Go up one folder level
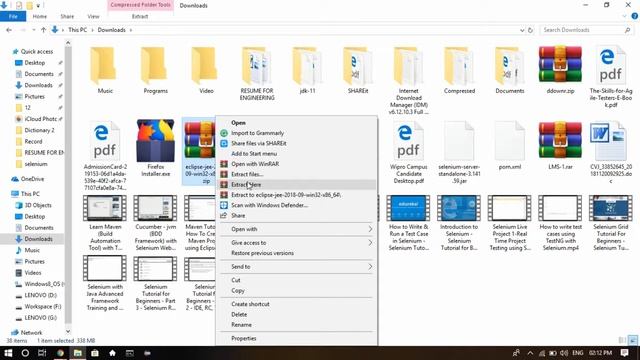The width and height of the screenshot is (640, 360). click(x=43, y=30)
